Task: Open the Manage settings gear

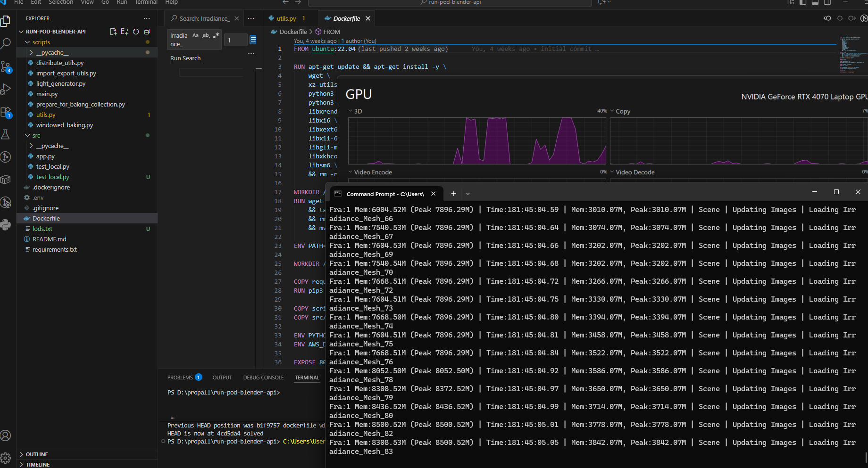Action: (x=6, y=458)
